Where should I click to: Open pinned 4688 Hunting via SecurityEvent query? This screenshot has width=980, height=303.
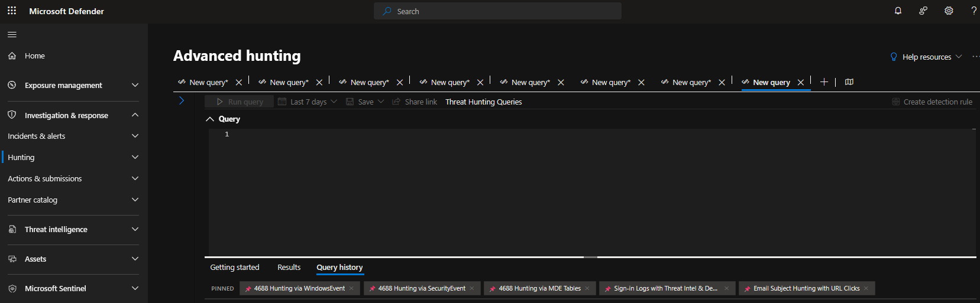422,288
